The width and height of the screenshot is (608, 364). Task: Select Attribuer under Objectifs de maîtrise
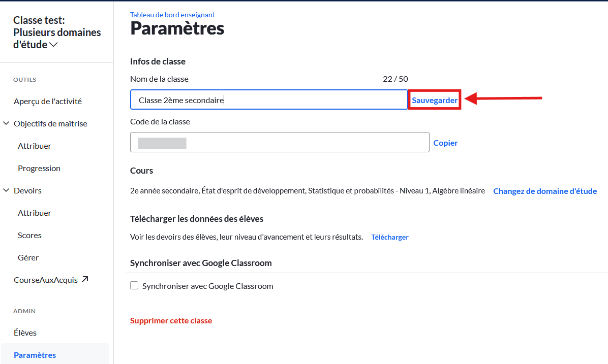(x=35, y=146)
